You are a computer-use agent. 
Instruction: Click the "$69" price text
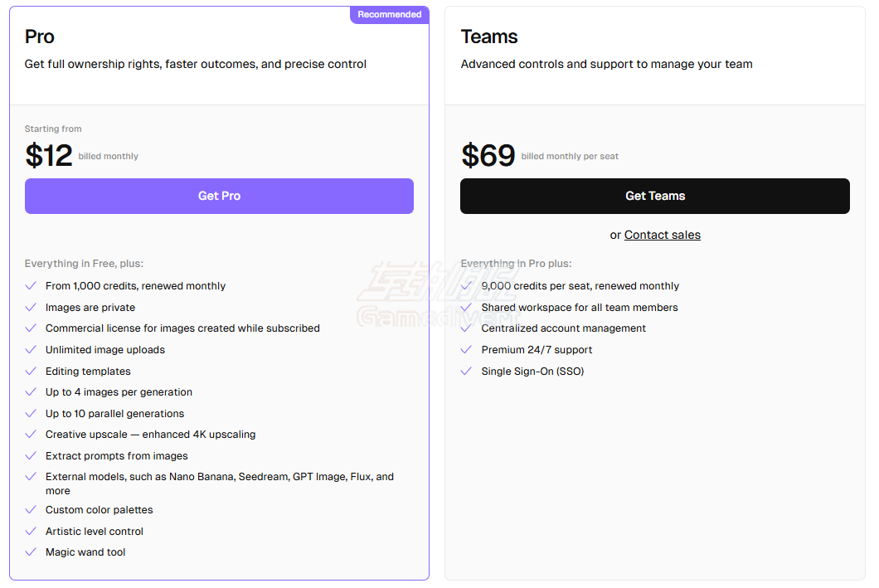[485, 154]
